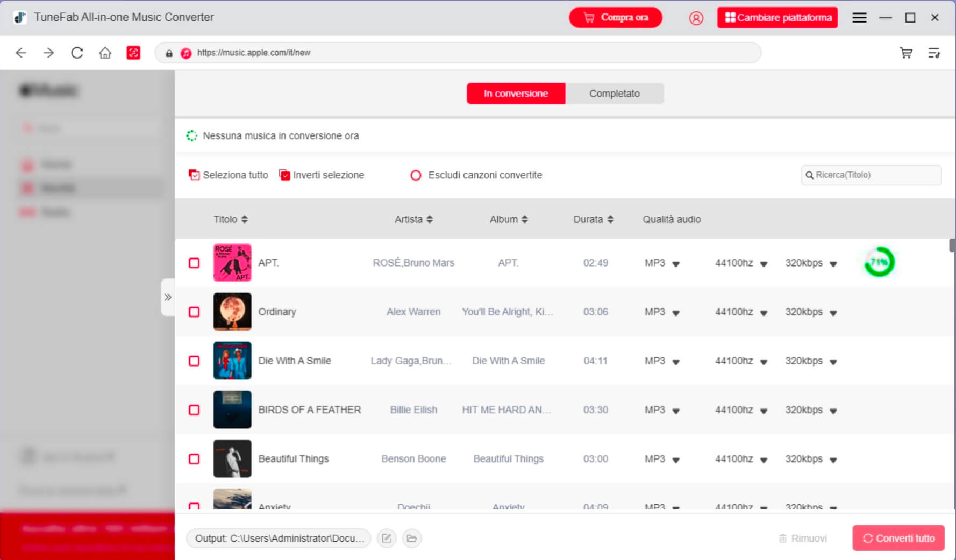Open the hamburger menu

(x=859, y=18)
